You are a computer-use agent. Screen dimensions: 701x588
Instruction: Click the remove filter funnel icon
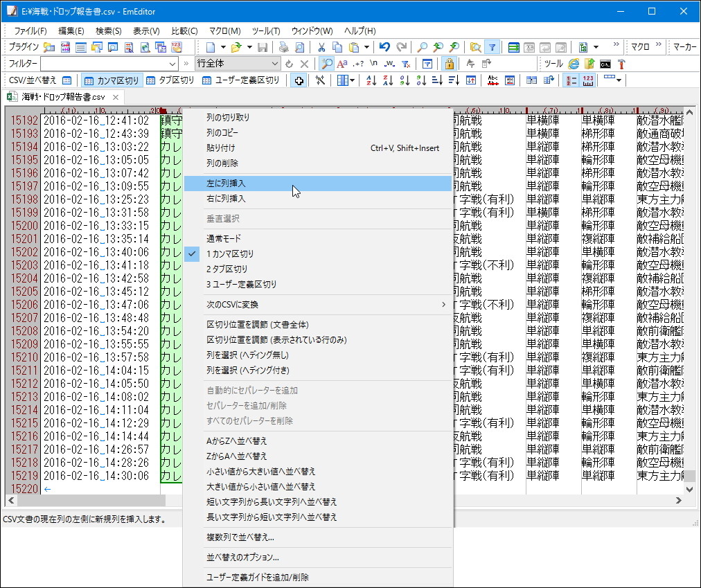point(405,64)
